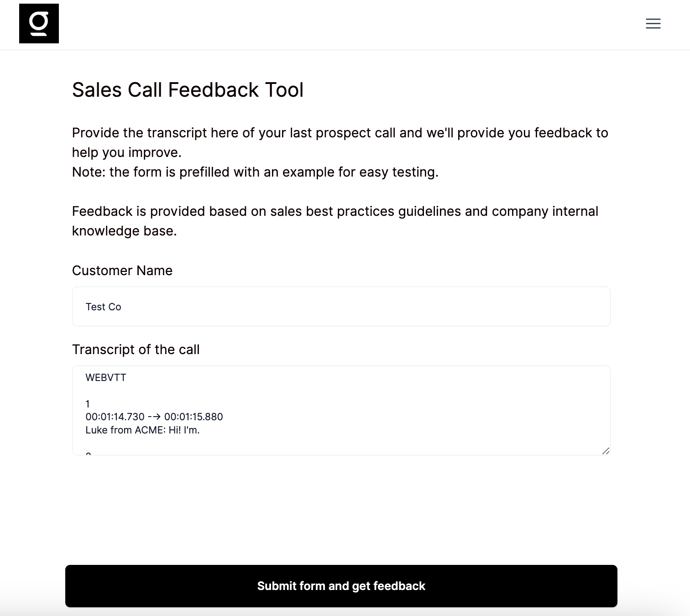Click the textarea resize handle corner

(x=606, y=451)
